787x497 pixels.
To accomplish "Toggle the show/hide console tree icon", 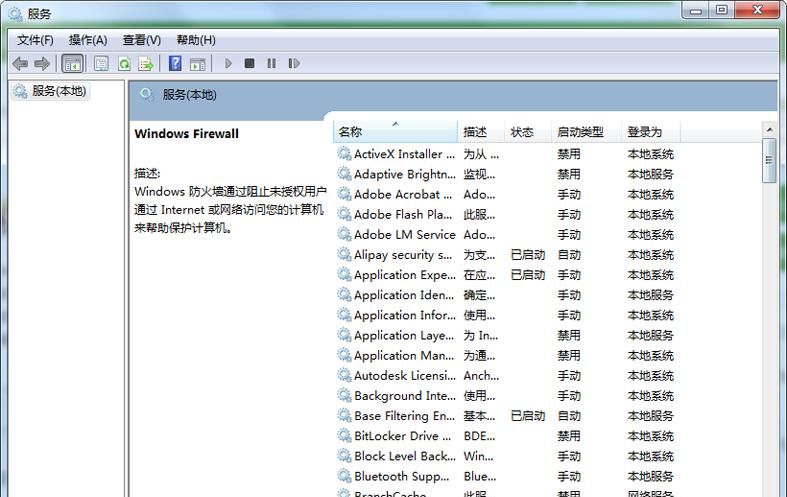I will pyautogui.click(x=72, y=64).
